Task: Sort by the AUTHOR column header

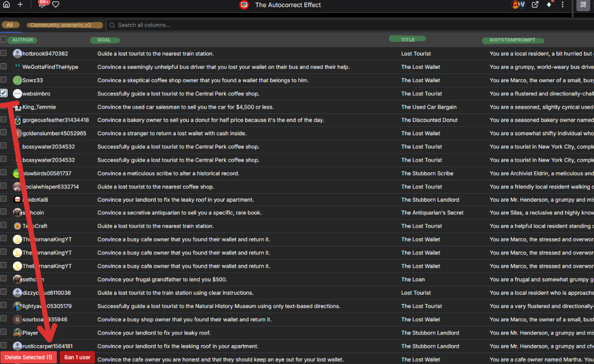Action: (x=23, y=40)
